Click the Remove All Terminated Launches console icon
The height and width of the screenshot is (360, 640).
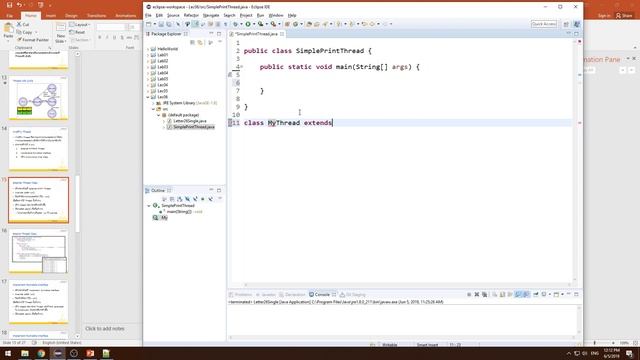pos(484,294)
